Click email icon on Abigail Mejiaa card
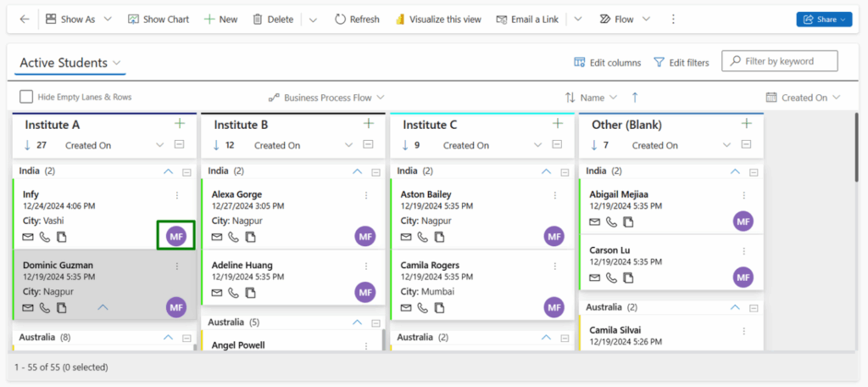 tap(594, 222)
